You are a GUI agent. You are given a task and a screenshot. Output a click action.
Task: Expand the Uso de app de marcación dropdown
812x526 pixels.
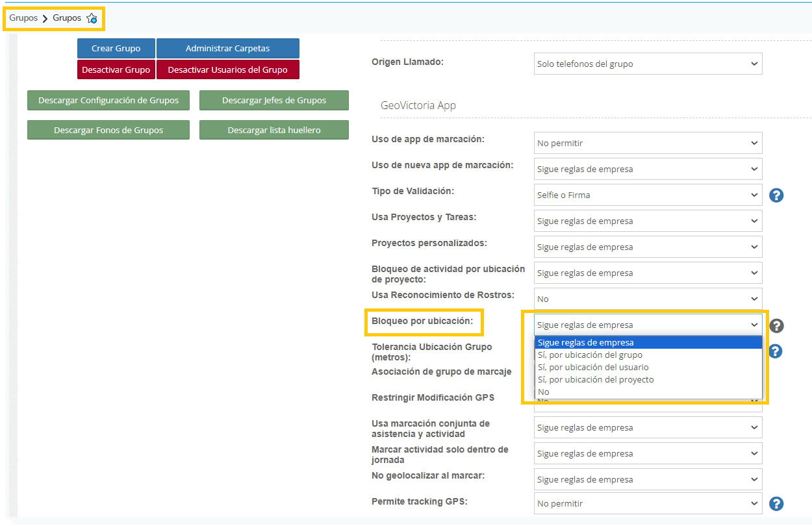tap(648, 143)
